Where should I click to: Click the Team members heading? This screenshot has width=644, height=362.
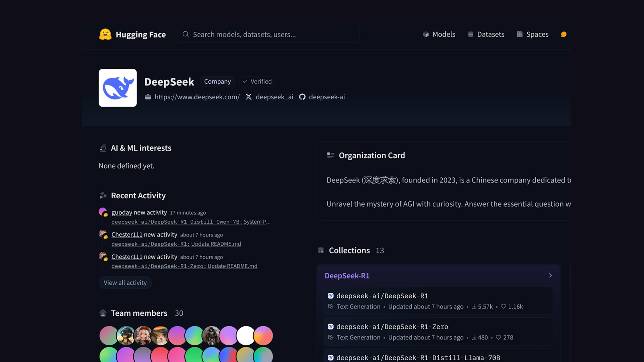pos(139,313)
